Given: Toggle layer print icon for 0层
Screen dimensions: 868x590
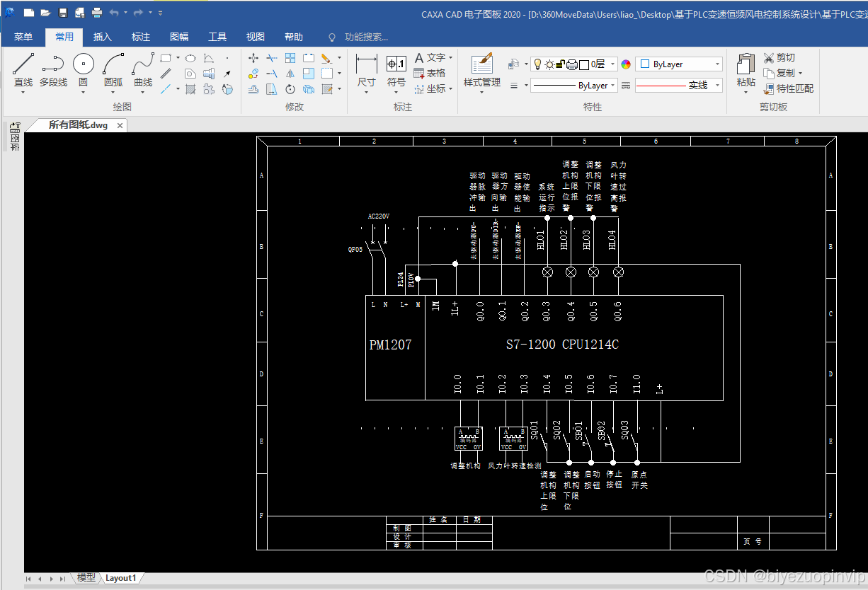Looking at the screenshot, I should point(572,64).
